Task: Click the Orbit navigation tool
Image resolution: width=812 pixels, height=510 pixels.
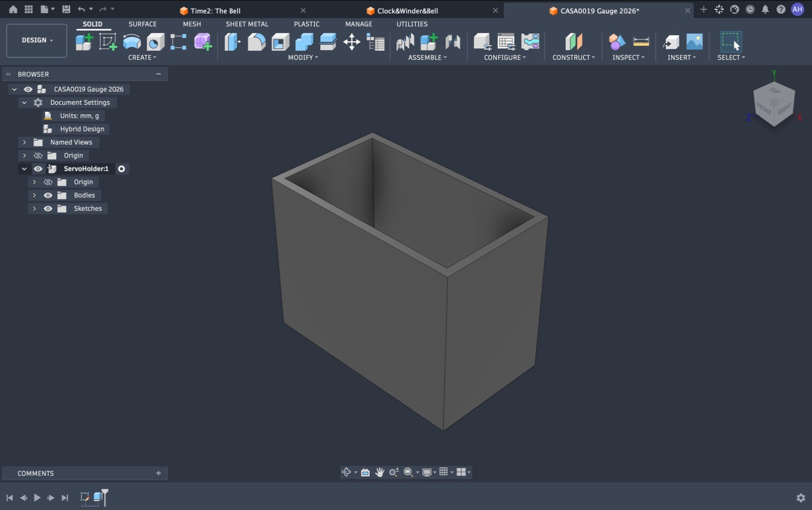Action: tap(346, 472)
